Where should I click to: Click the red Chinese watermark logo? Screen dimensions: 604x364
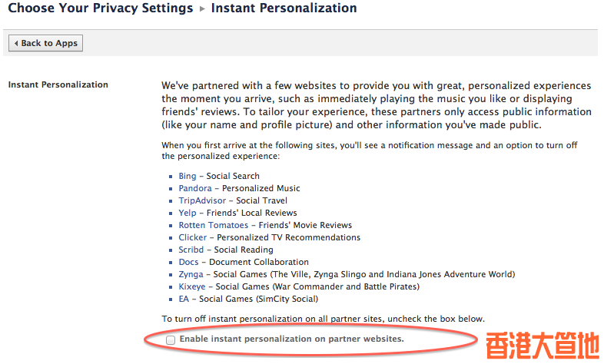pos(543,346)
